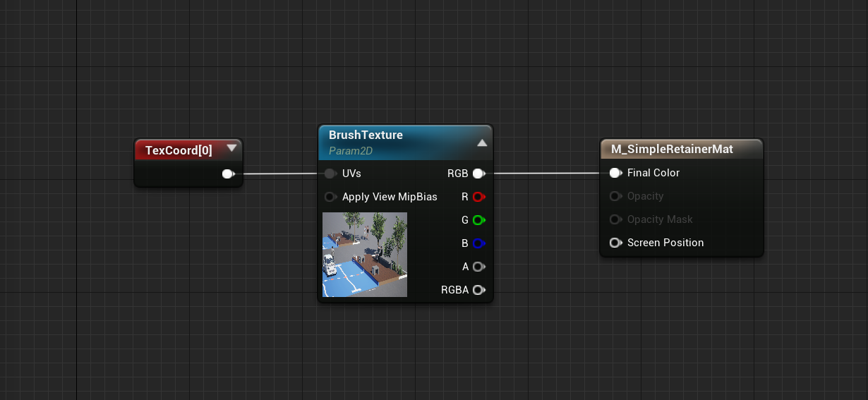Click the green G output pin
This screenshot has width=868, height=400.
point(478,220)
